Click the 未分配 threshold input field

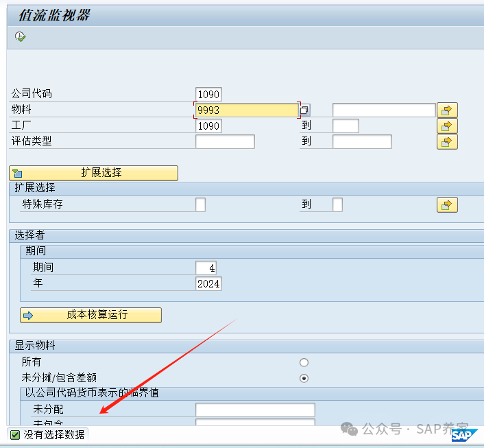(255, 410)
